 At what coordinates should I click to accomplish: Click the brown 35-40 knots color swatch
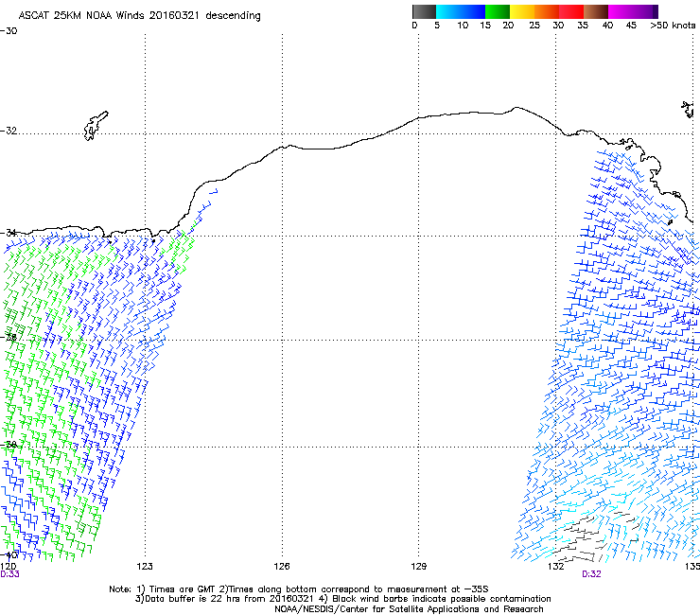point(596,11)
